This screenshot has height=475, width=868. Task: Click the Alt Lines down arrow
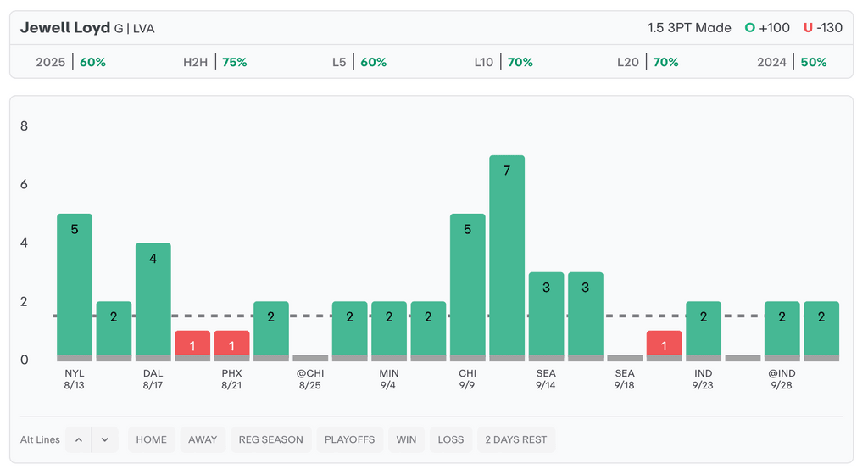pyautogui.click(x=105, y=439)
